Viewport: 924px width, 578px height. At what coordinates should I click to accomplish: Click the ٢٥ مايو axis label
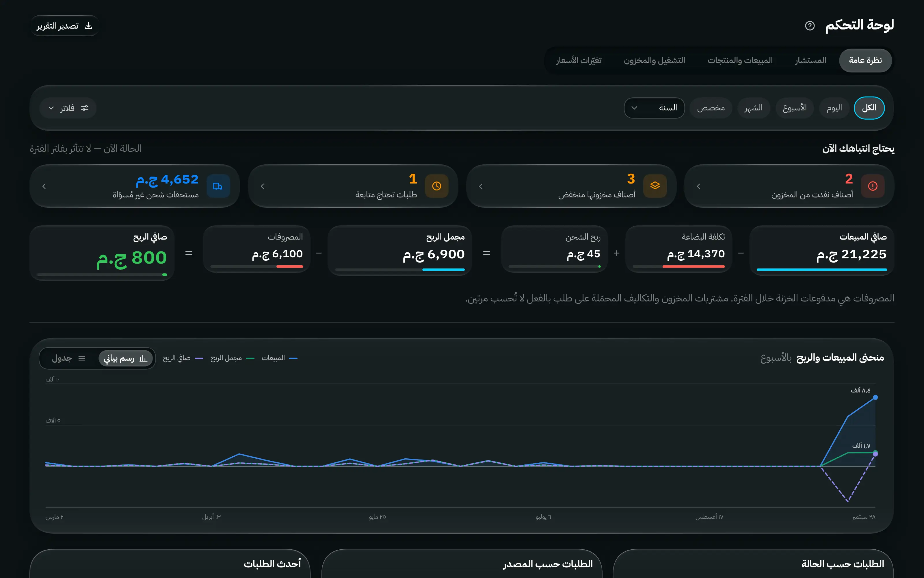(378, 517)
